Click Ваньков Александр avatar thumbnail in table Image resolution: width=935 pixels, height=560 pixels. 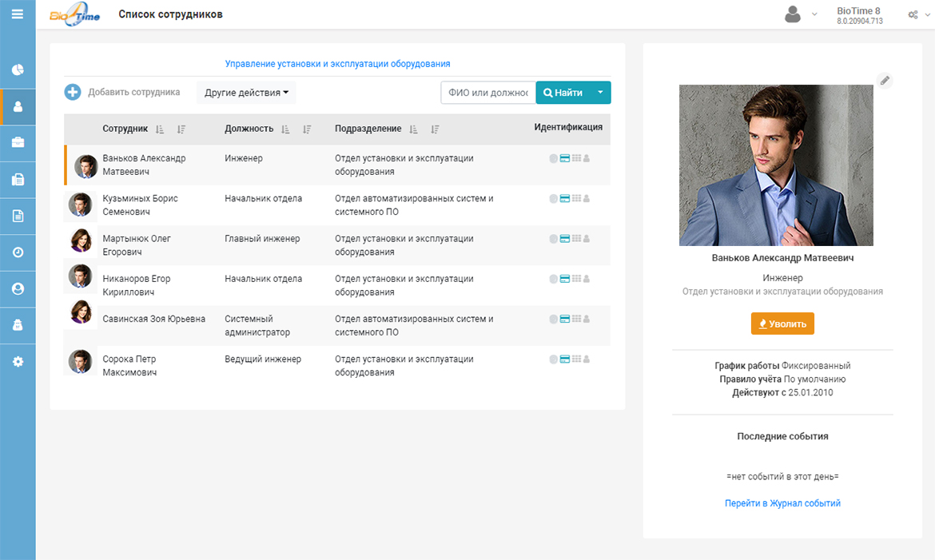click(x=86, y=166)
